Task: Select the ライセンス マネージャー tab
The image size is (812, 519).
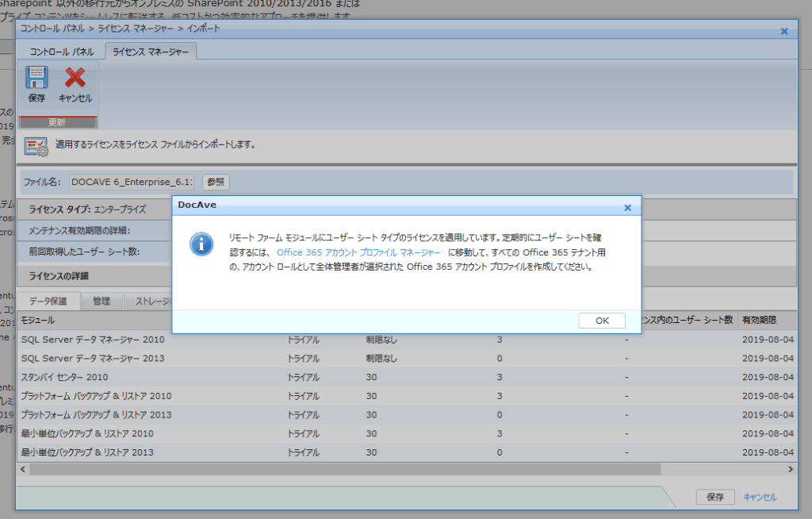Action: (x=151, y=52)
